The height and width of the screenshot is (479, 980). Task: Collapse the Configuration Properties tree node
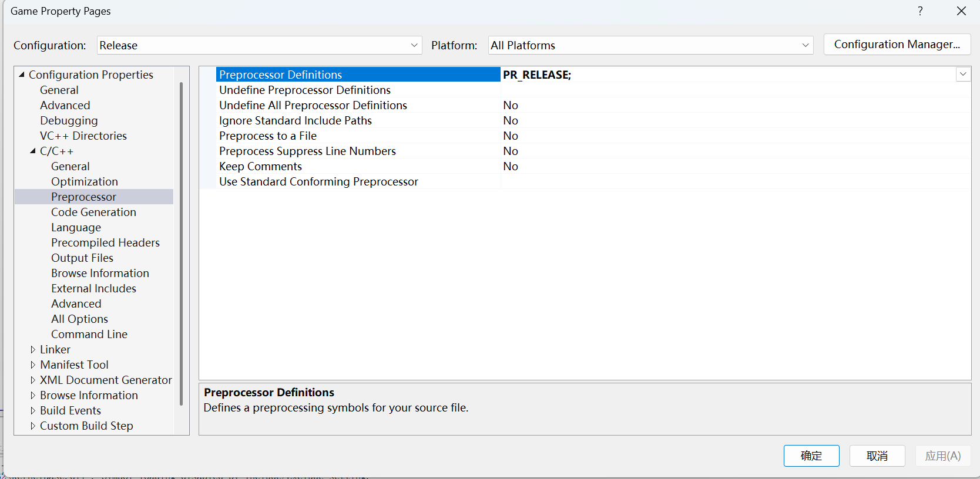(x=22, y=75)
